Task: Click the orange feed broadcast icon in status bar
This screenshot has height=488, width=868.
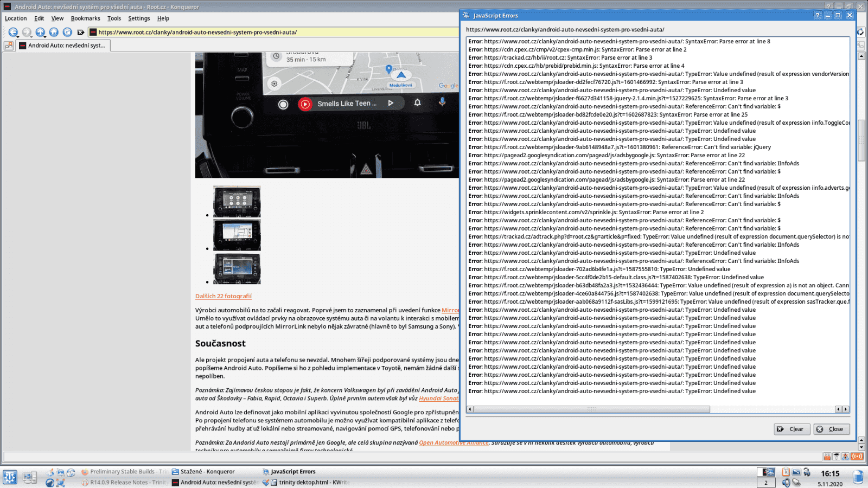Action: 857,457
